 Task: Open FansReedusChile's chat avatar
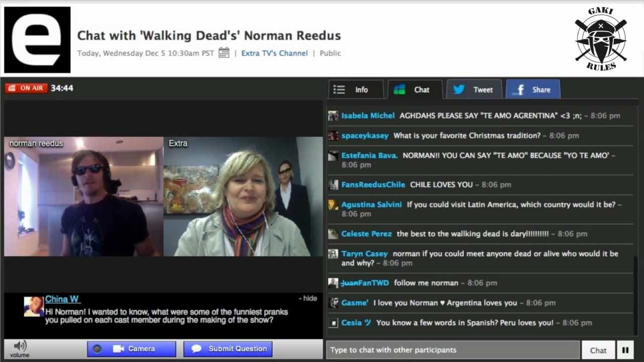[x=333, y=185]
